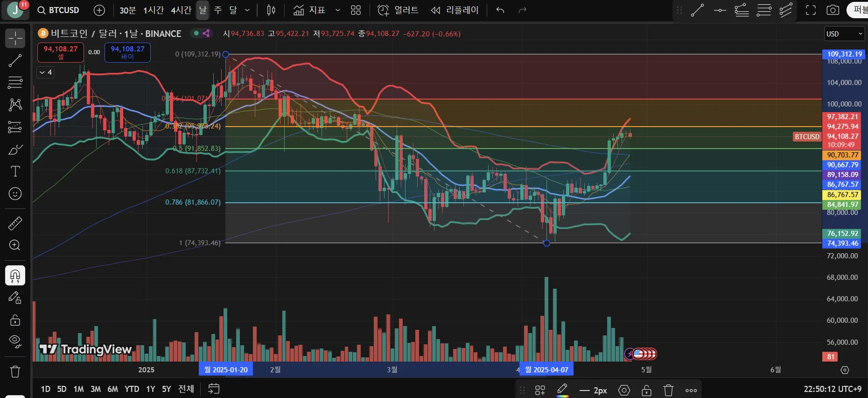Open the 지표 indicators dialog

click(309, 10)
